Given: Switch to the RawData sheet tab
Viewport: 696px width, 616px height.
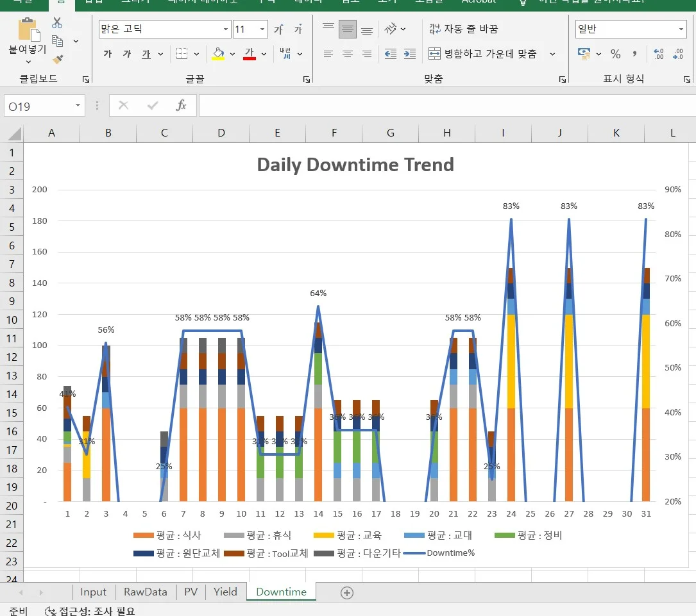Looking at the screenshot, I should point(146,592).
